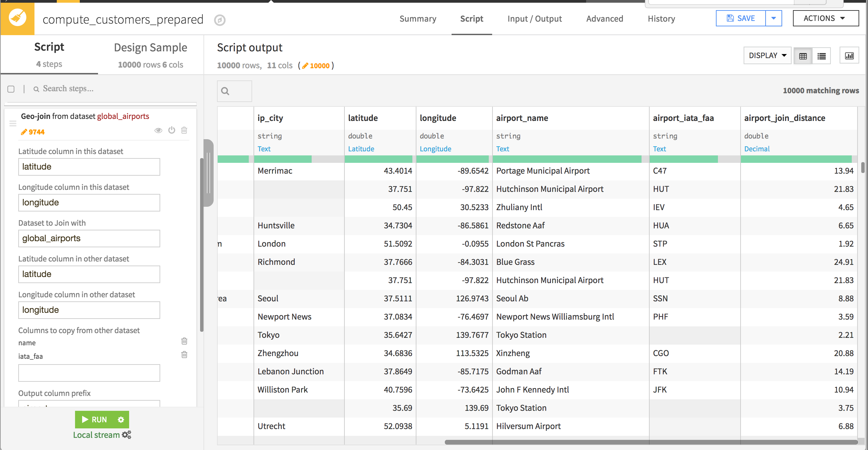Screen dimensions: 868x450
Task: Select the 'JFK' iata cell
Action: (695, 390)
